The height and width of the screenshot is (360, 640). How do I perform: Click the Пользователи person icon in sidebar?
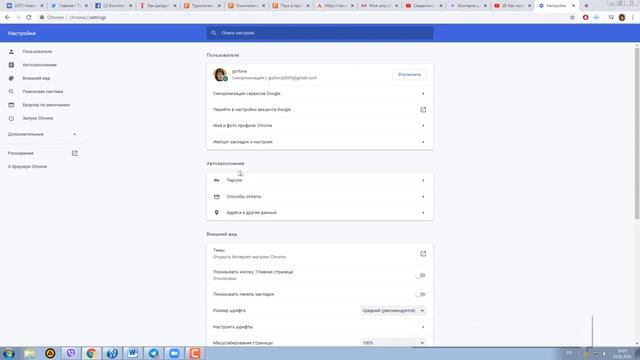click(x=11, y=52)
